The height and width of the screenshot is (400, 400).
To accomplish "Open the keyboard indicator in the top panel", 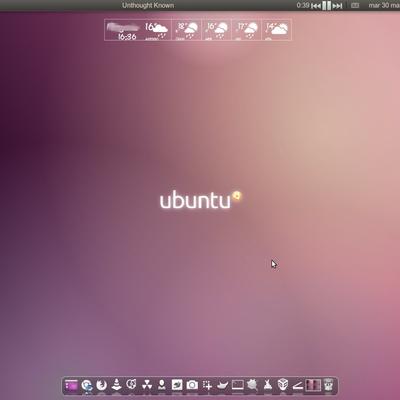I will 355,5.
